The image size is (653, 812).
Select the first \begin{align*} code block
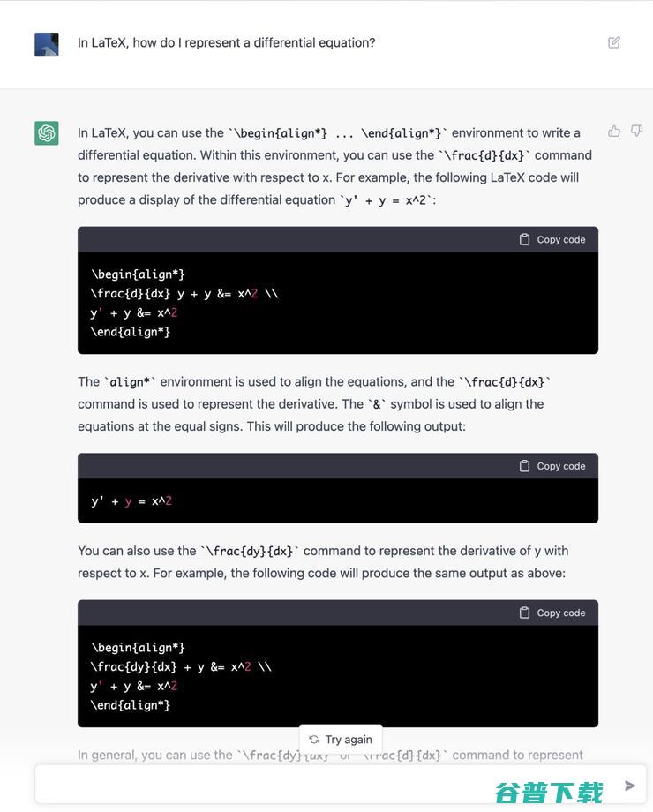pos(338,302)
